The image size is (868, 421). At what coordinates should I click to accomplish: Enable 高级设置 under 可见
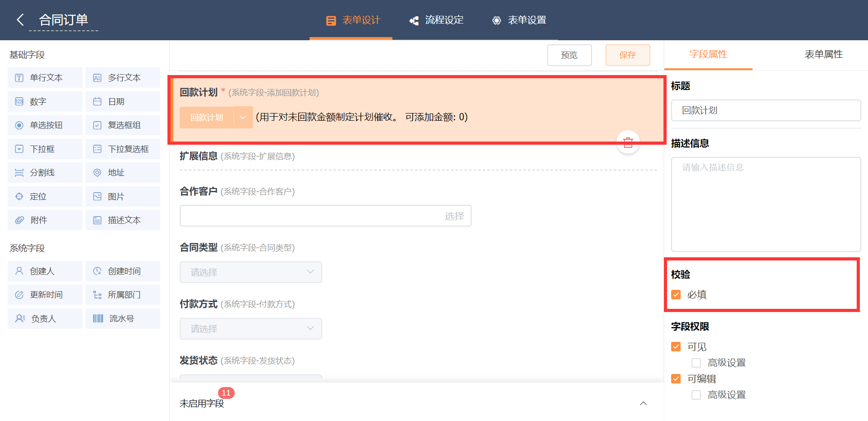coord(696,363)
